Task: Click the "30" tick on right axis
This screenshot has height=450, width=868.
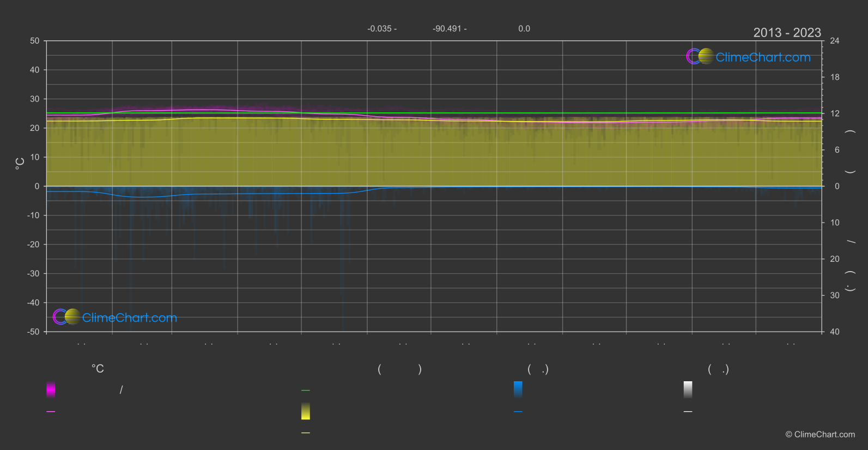Action: 835,295
